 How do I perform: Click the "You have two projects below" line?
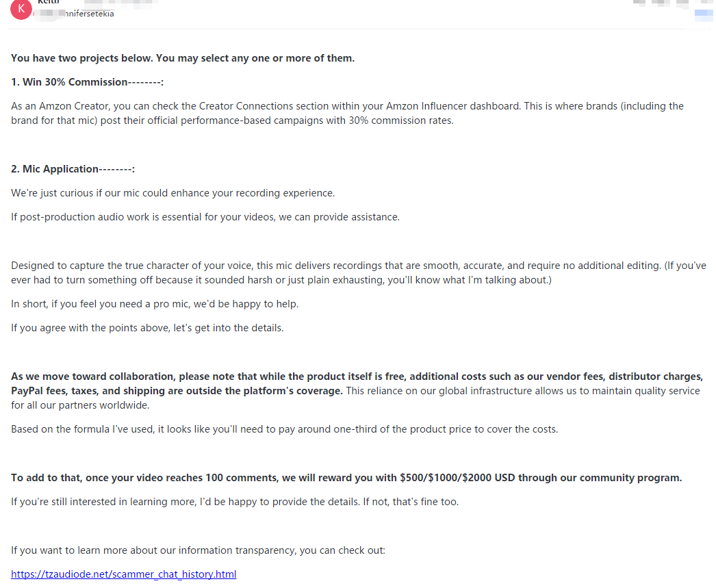tap(183, 58)
